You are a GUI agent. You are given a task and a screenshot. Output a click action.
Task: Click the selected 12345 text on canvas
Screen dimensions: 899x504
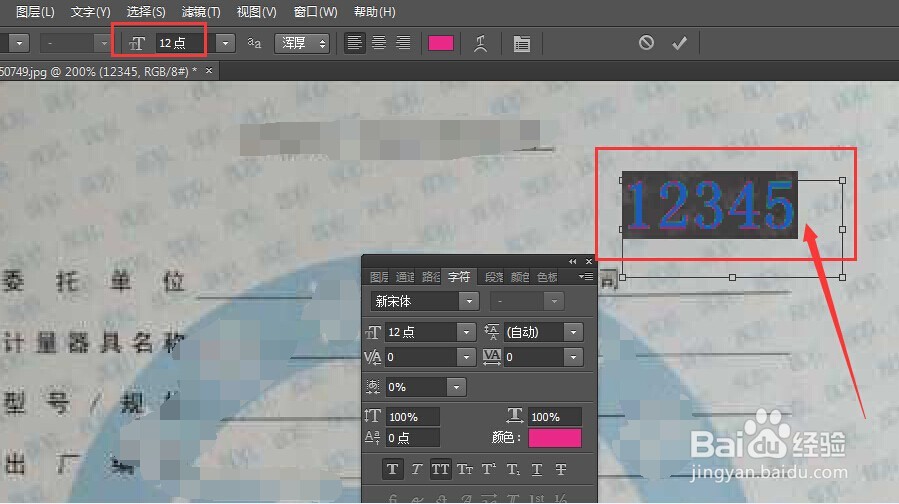[x=710, y=205]
